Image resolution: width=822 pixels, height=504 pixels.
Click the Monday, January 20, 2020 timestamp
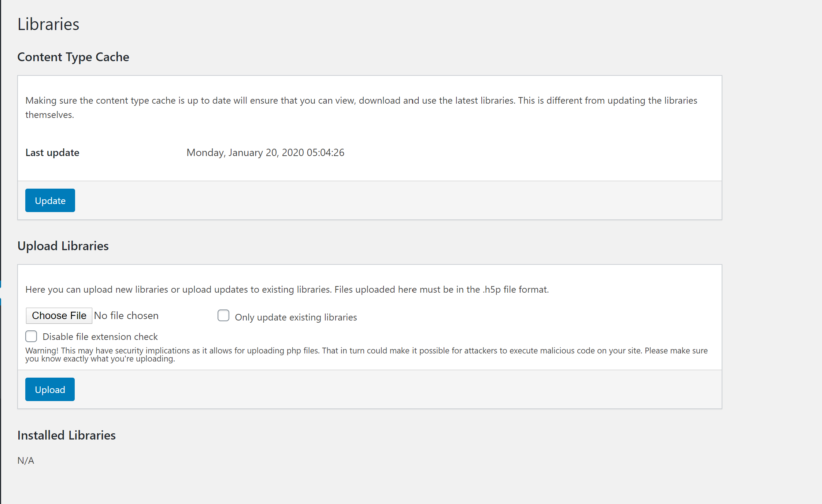click(x=266, y=152)
